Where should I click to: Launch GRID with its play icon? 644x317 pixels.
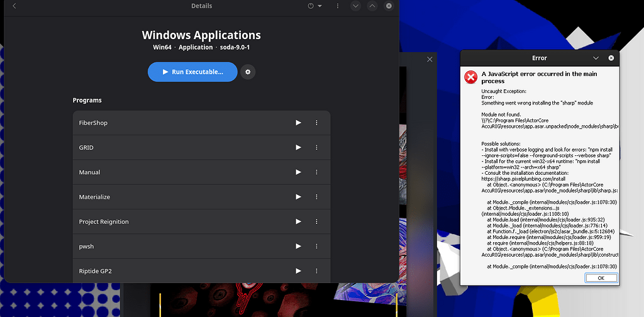point(299,147)
